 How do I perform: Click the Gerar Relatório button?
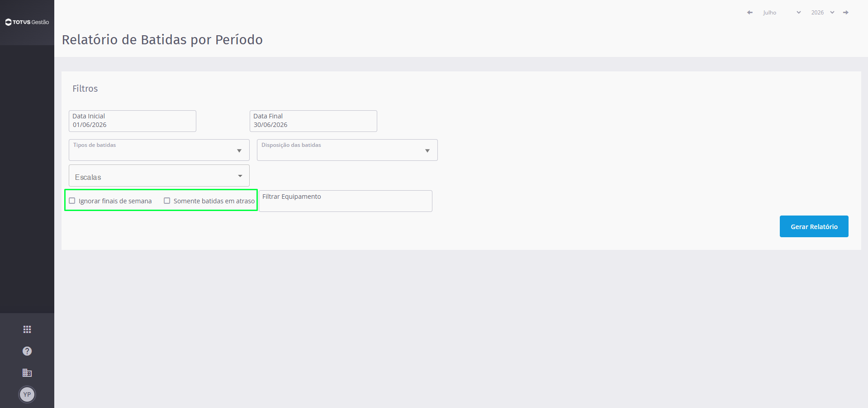pos(814,226)
